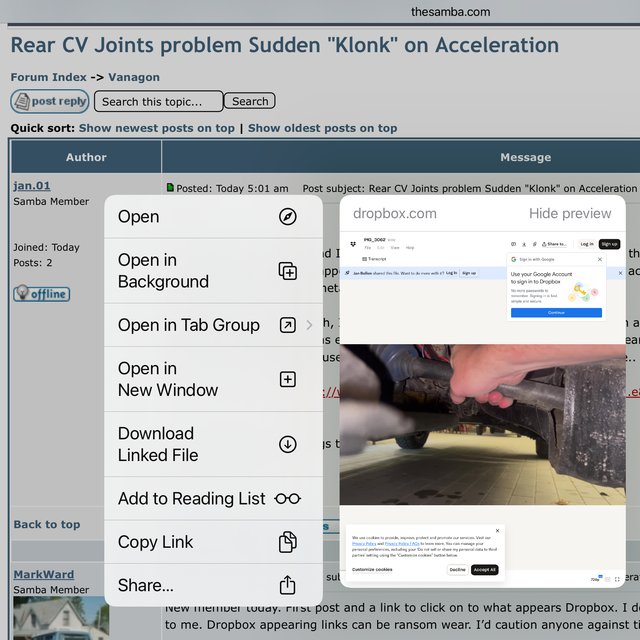
Task: Click the arrow-box icon for Tab Group
Action: coord(287,325)
